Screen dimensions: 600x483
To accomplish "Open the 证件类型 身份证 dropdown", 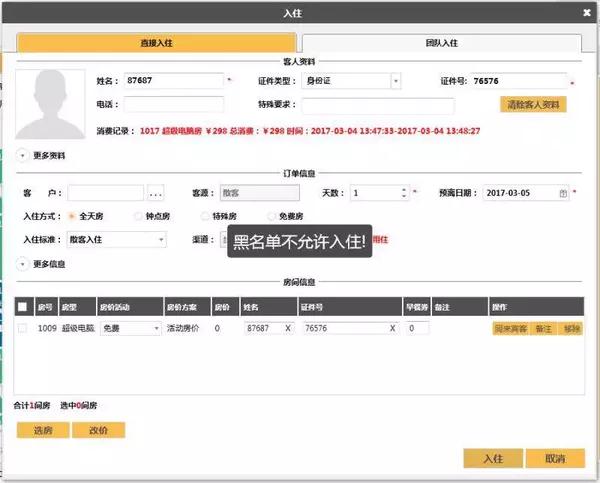I will [396, 81].
